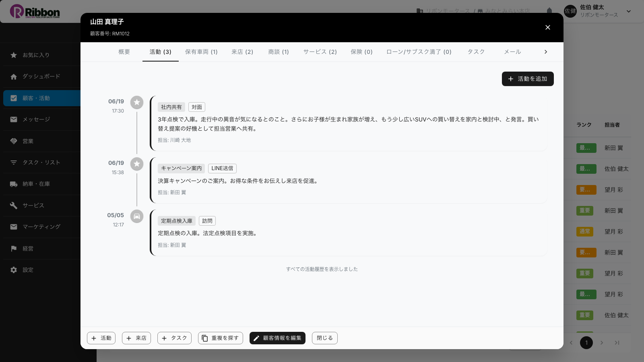Viewport: 644px width, 362px height.
Task: Click 担当: 川崎 大地 text
Action: pyautogui.click(x=174, y=140)
